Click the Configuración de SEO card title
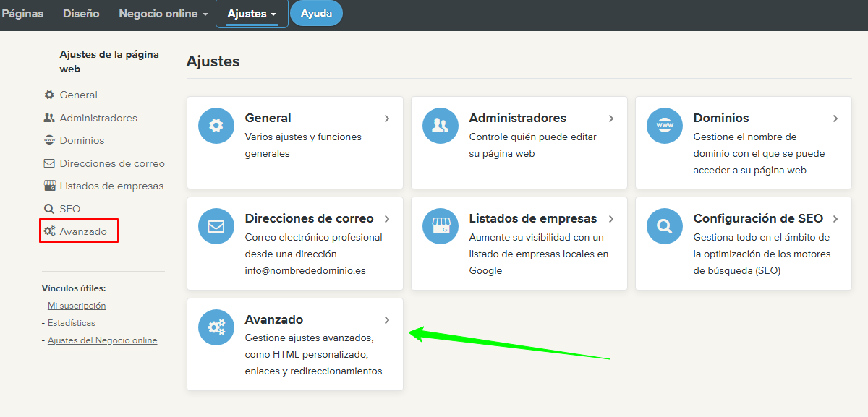The width and height of the screenshot is (868, 417). click(x=758, y=218)
